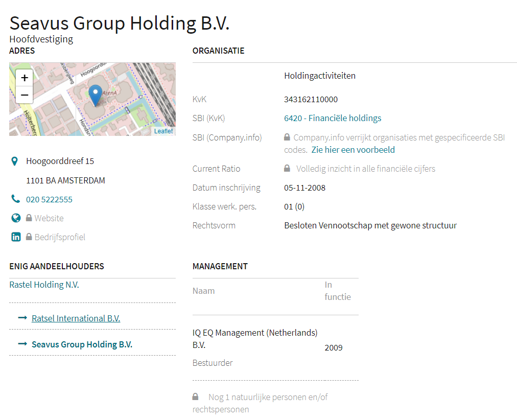Click the Hoofdvestiging subtitle
Screen dimensions: 517x420
coord(41,39)
